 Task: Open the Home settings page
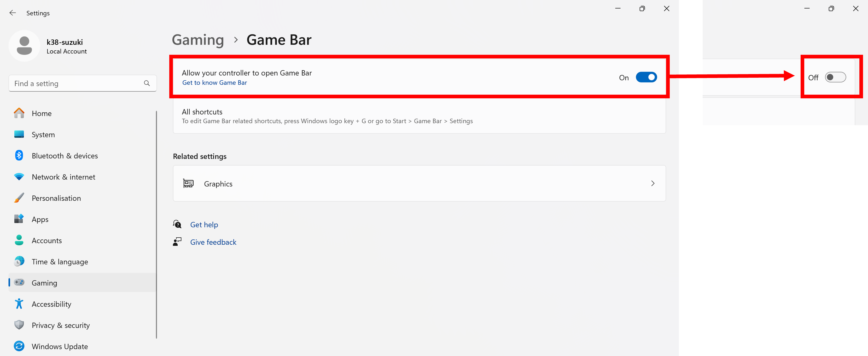(x=42, y=113)
